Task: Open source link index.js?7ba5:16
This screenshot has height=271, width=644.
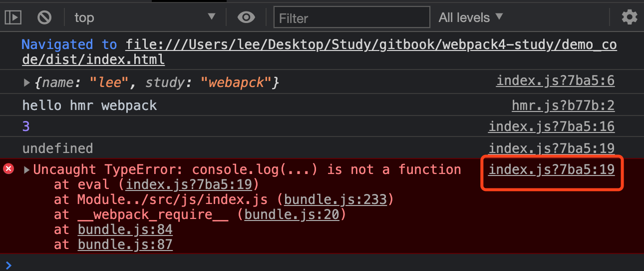Action: coord(551,126)
